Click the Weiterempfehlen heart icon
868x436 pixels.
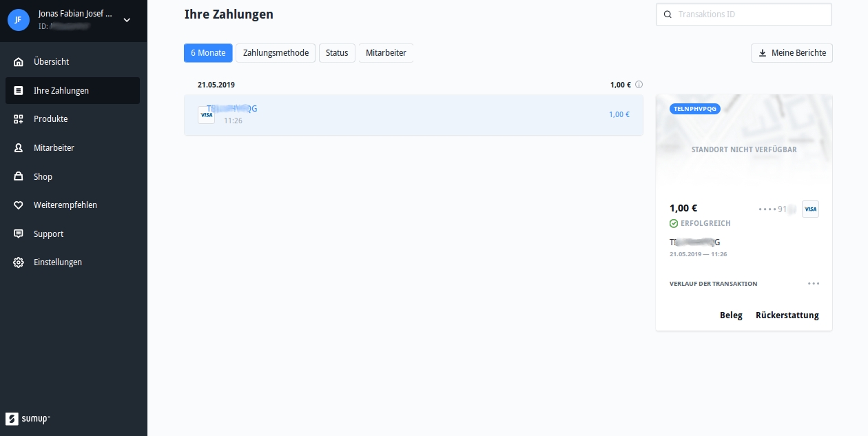(x=19, y=205)
